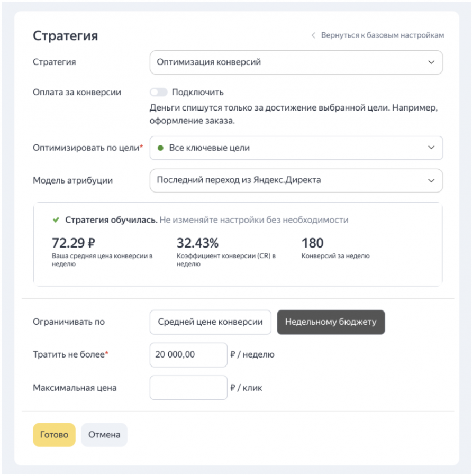Click the Отмена button
The width and height of the screenshot is (472, 476).
[104, 435]
